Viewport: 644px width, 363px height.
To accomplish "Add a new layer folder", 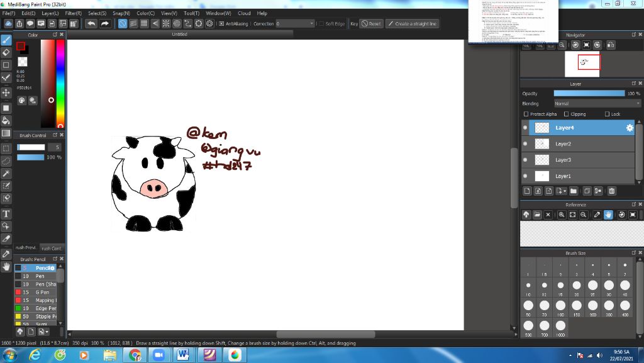I will (574, 191).
